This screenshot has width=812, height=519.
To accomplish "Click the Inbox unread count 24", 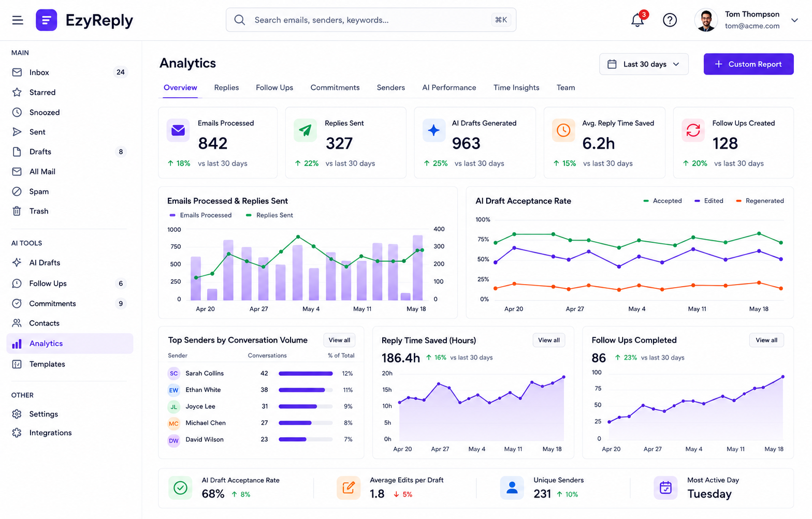I will (120, 72).
